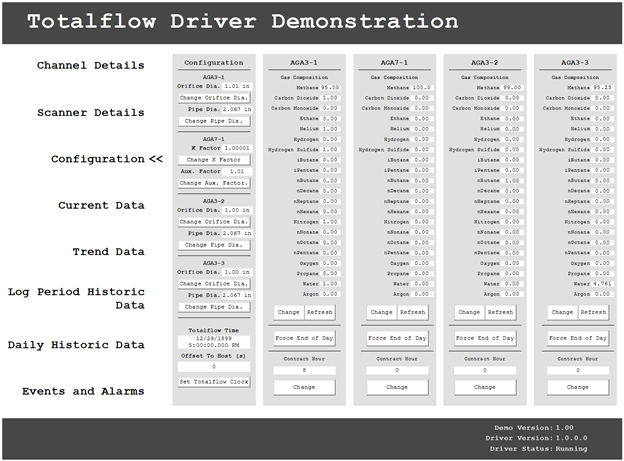Open Log Period Historic Data
Image resolution: width=624 pixels, height=461 pixels.
pyautogui.click(x=76, y=299)
